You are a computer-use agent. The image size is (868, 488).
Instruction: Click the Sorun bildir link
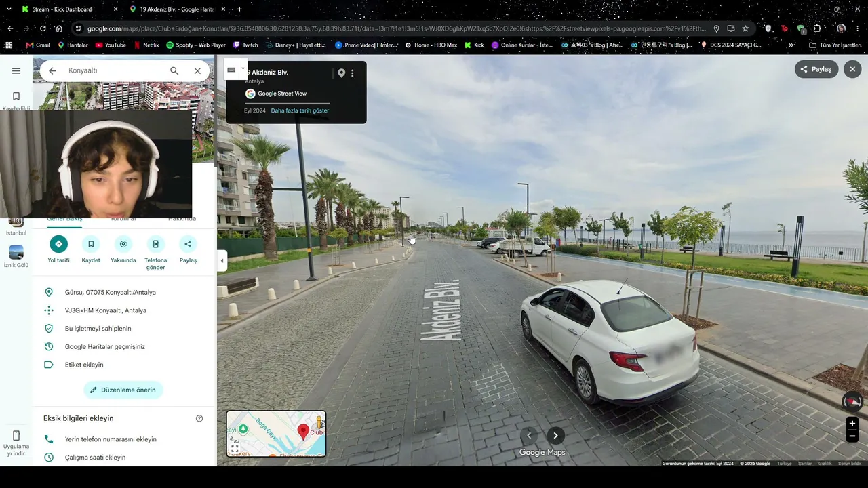pos(850,464)
